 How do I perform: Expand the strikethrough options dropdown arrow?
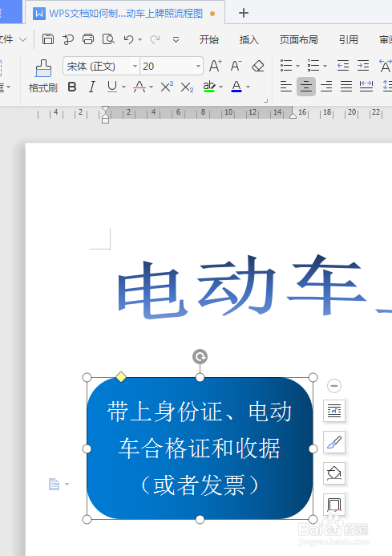[x=152, y=87]
